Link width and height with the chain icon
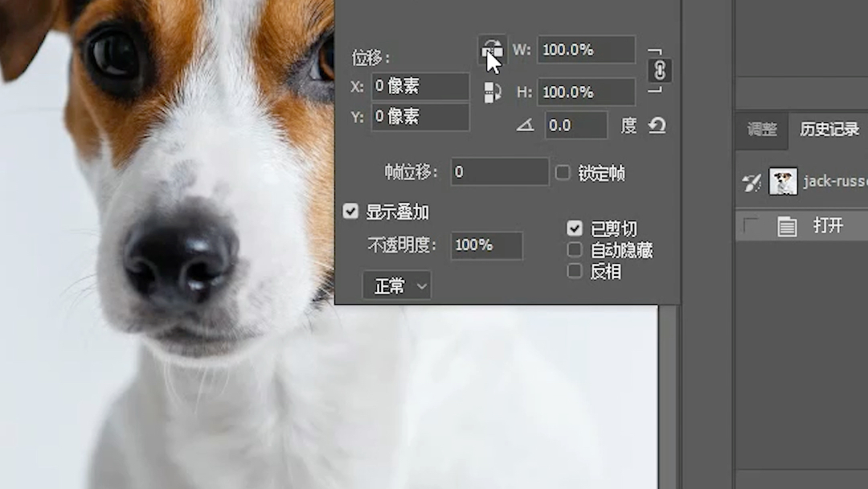Image resolution: width=868 pixels, height=489 pixels. (x=660, y=71)
